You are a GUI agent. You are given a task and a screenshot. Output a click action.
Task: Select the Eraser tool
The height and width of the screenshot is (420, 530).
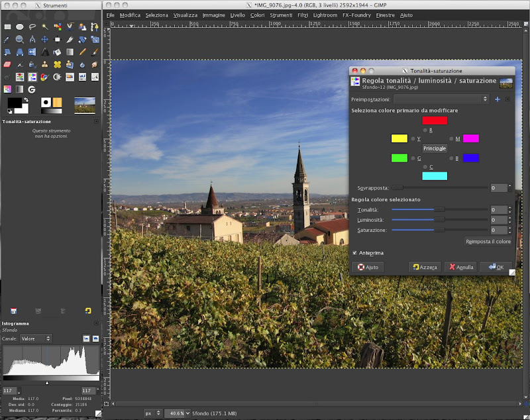tap(7, 64)
